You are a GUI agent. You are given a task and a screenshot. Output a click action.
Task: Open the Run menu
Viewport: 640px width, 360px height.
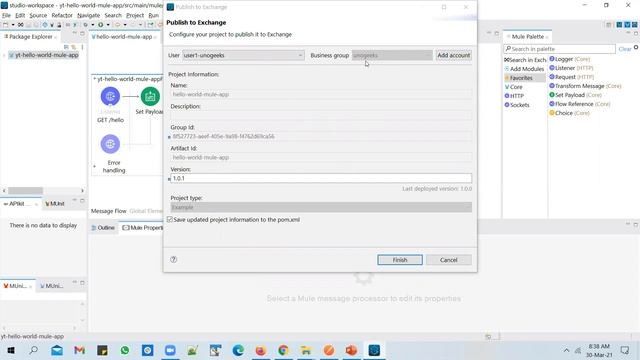(153, 15)
